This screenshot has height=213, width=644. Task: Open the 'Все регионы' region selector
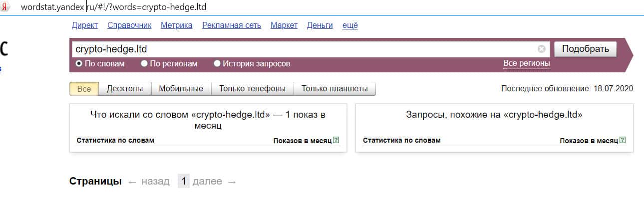(x=526, y=63)
